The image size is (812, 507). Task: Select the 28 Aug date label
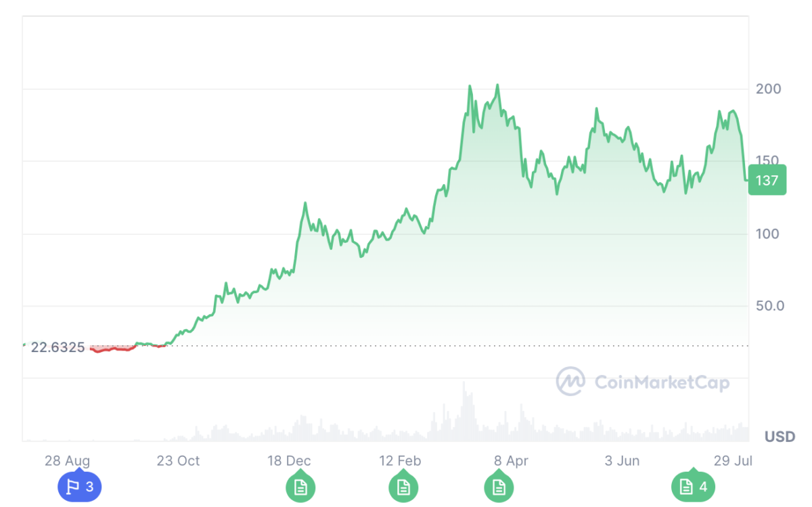click(x=67, y=461)
